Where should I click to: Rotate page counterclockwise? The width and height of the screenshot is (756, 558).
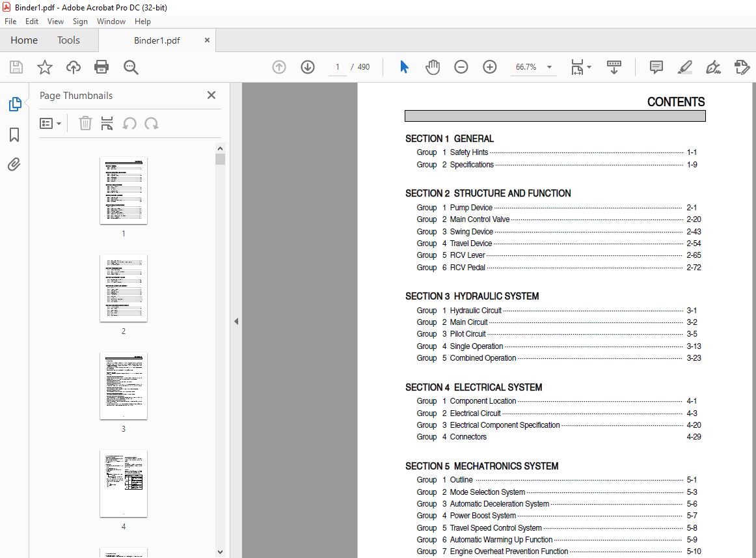tap(129, 124)
